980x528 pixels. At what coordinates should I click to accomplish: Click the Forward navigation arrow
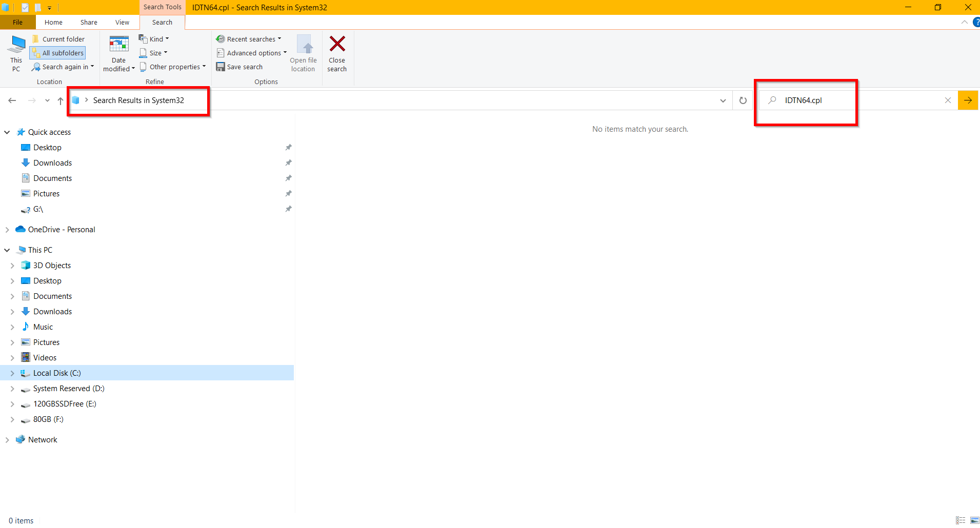click(32, 100)
